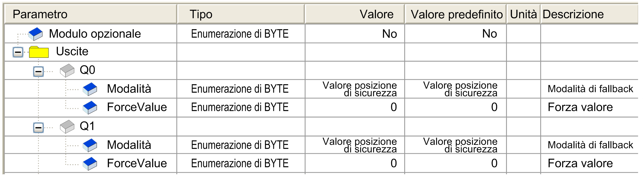Image resolution: width=644 pixels, height=177 pixels.
Task: Collapse the Q1 output node
Action: pos(38,128)
